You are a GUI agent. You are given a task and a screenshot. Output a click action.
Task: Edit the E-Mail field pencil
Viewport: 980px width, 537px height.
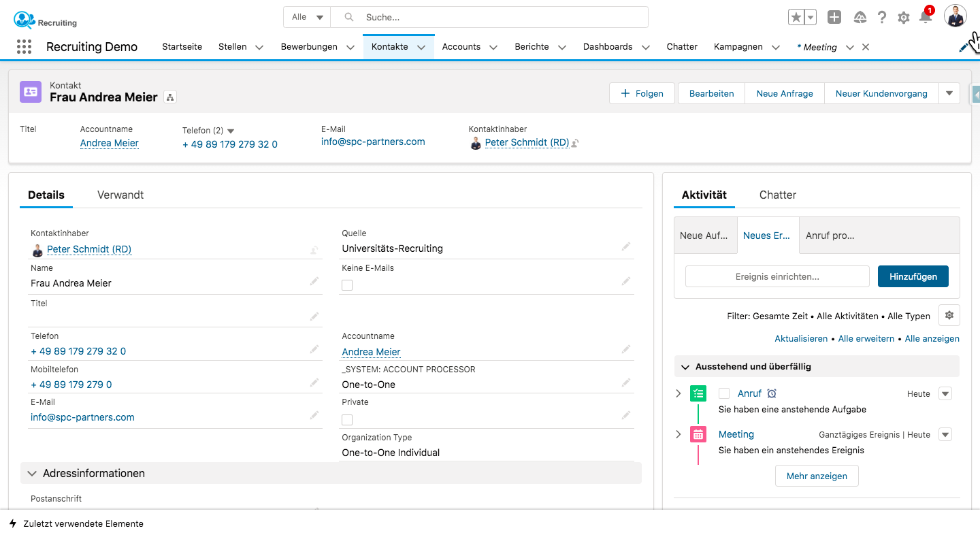(314, 415)
